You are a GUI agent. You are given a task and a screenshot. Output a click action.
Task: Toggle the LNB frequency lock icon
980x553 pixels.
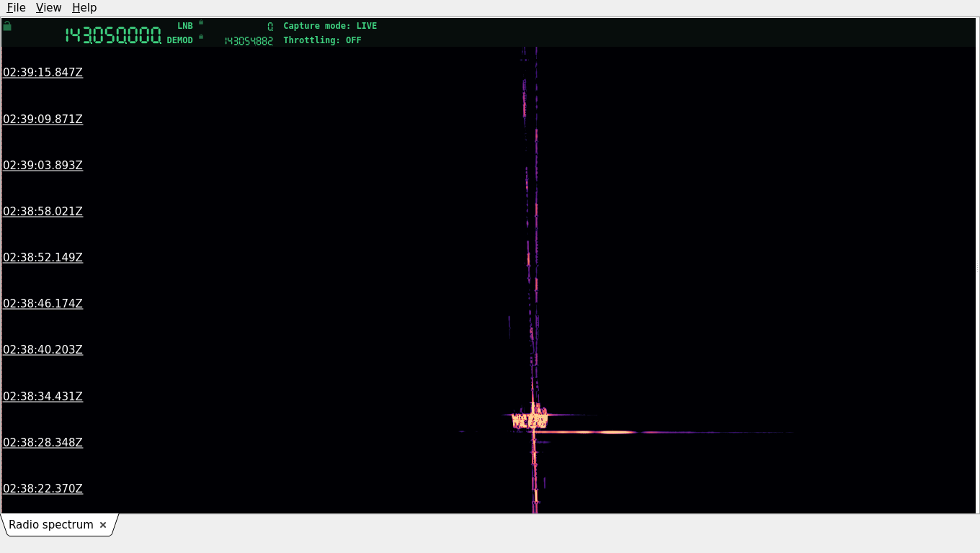pyautogui.click(x=201, y=22)
